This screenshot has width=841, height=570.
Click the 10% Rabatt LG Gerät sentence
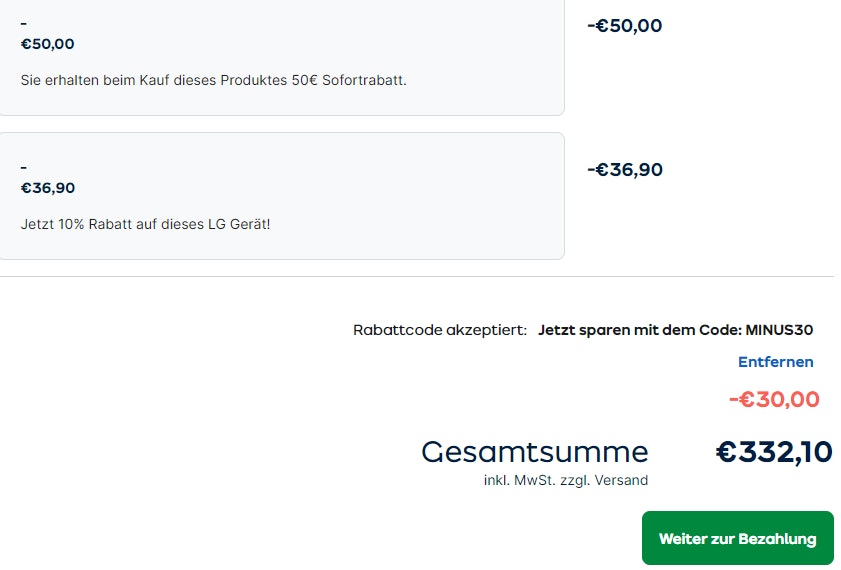pos(145,224)
